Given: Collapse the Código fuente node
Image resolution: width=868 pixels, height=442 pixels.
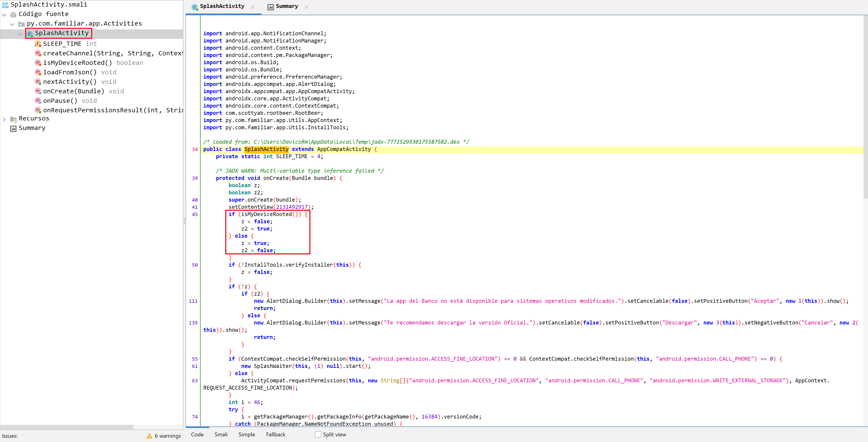Looking at the screenshot, I should [x=4, y=14].
